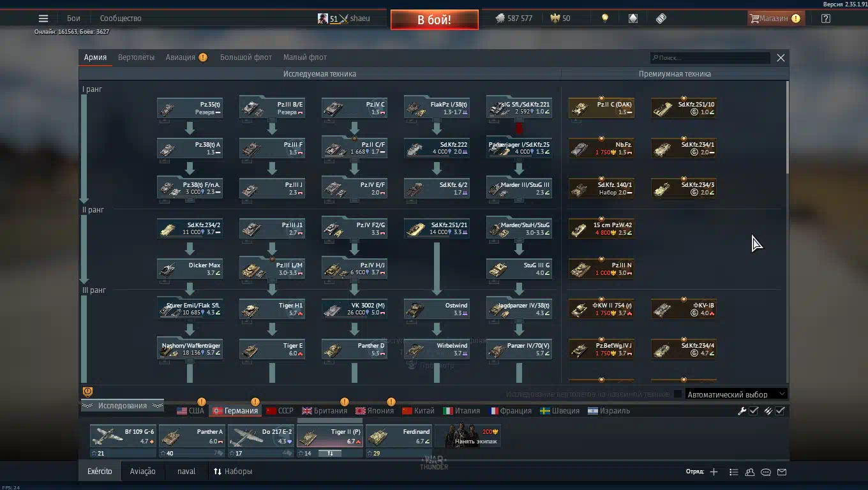868x490 pixels.
Task: Select the Швеция nation tab
Action: tap(560, 411)
